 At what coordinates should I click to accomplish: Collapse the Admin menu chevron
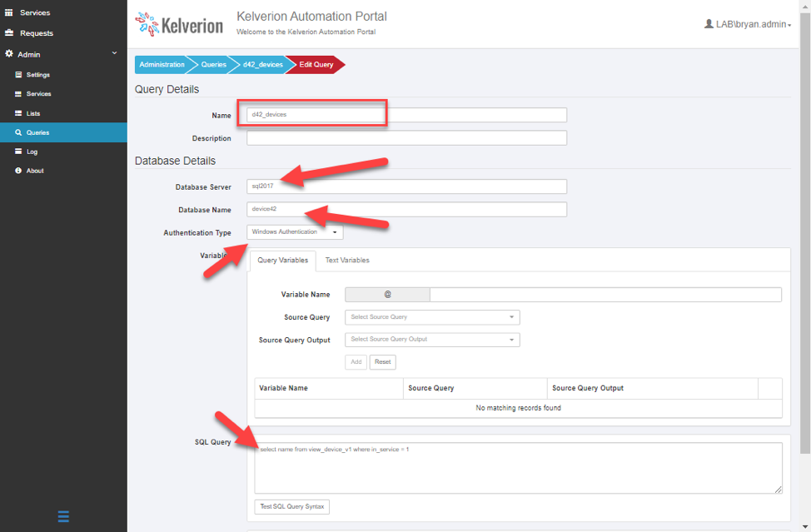[115, 54]
